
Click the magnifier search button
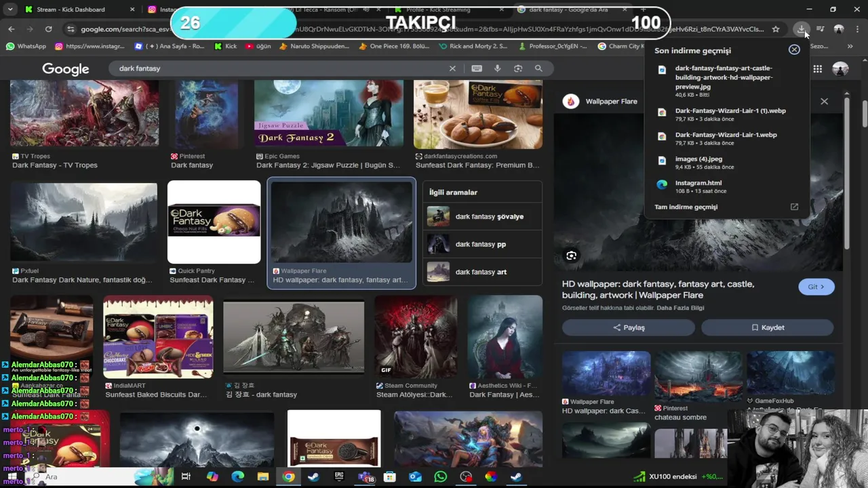pos(538,68)
